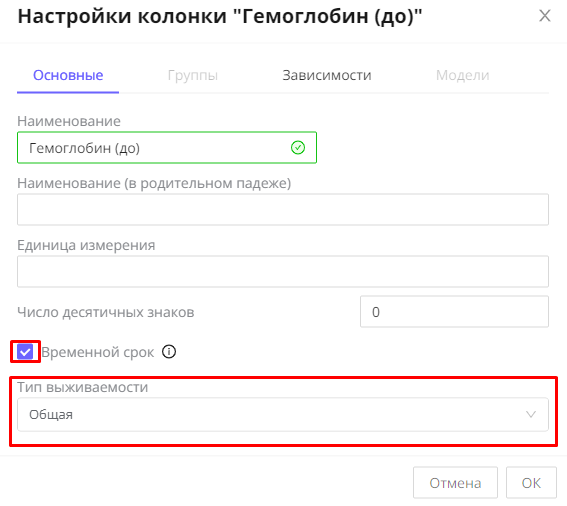Go to the Зависимости tab
This screenshot has height=506, width=567.
[x=327, y=75]
